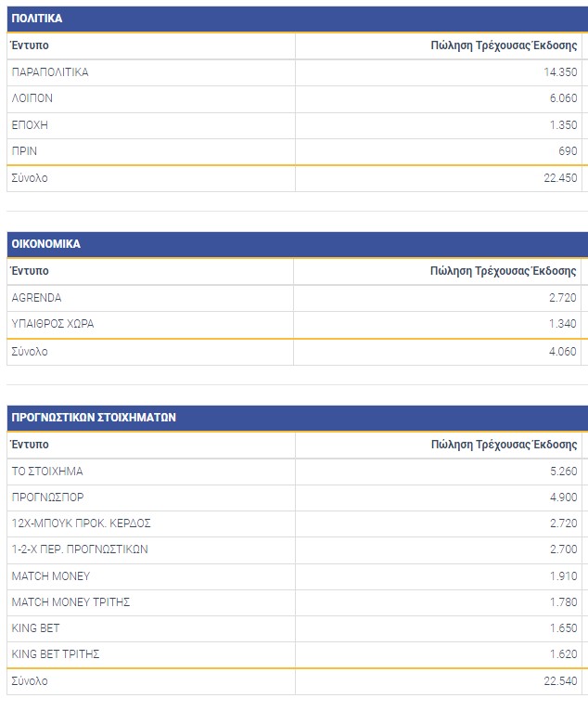Click the Έντυπο column header in ΟΙΚΟΝΟΜΙΚΑ table
The width and height of the screenshot is (588, 711).
pyautogui.click(x=30, y=271)
